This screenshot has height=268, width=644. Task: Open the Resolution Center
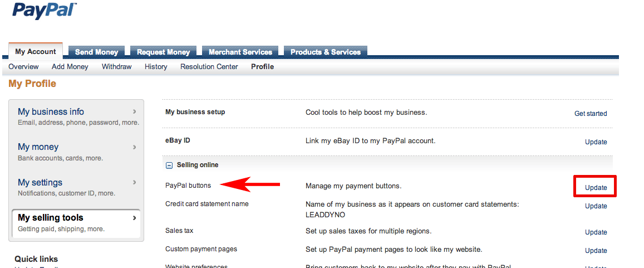209,67
